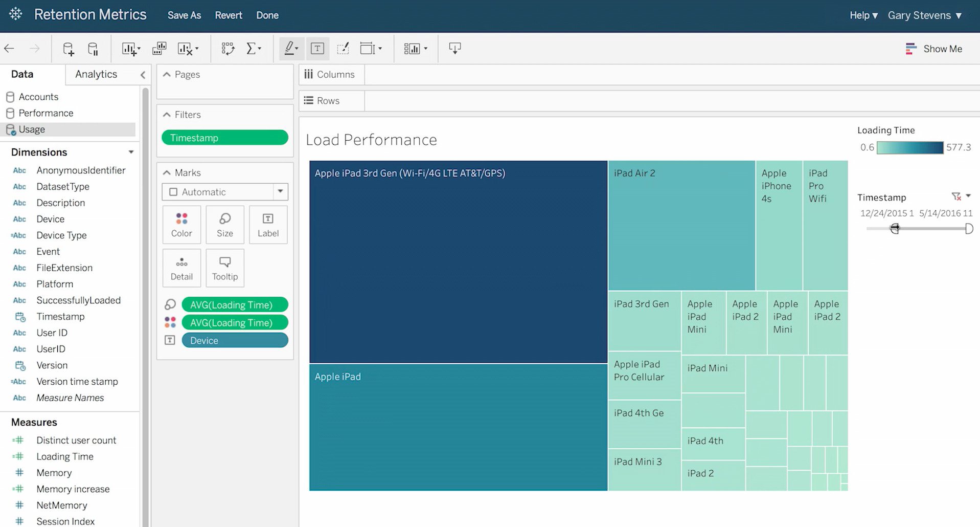Open Gary Stevens user menu

925,15
